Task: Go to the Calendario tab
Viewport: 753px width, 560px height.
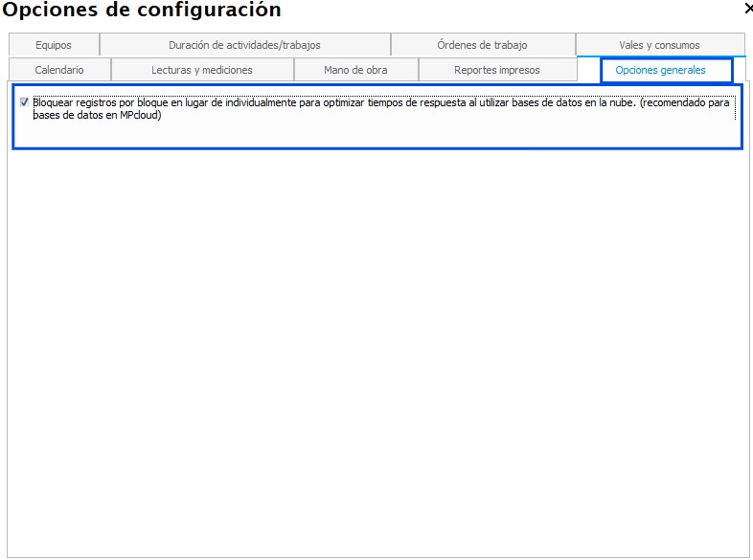Action: click(x=59, y=70)
